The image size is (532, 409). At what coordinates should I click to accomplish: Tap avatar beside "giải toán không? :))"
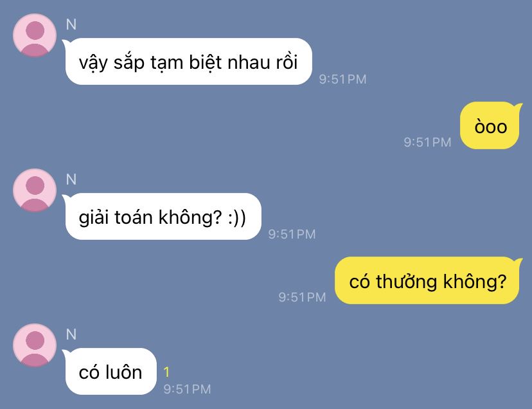[35, 190]
